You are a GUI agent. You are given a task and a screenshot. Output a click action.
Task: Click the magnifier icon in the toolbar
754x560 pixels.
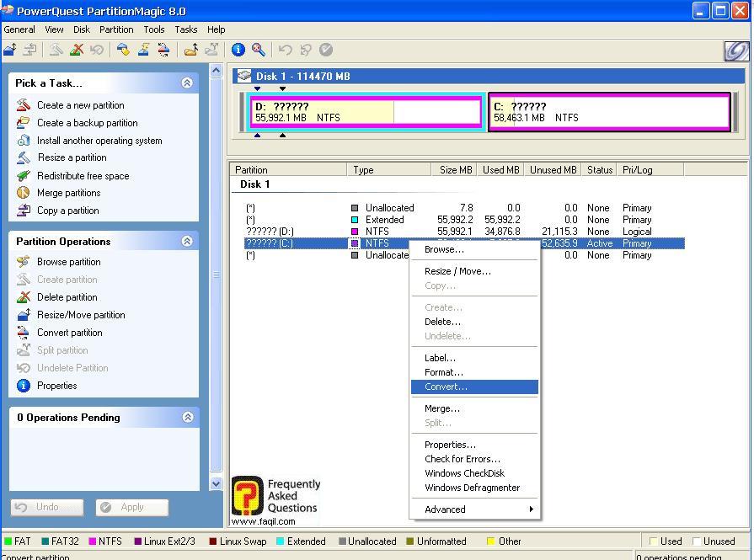(x=259, y=51)
